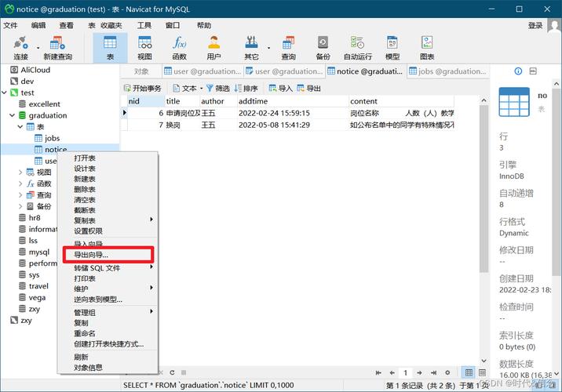Click the 排序 sort button
Screen dimensions: 562x392
(246, 88)
